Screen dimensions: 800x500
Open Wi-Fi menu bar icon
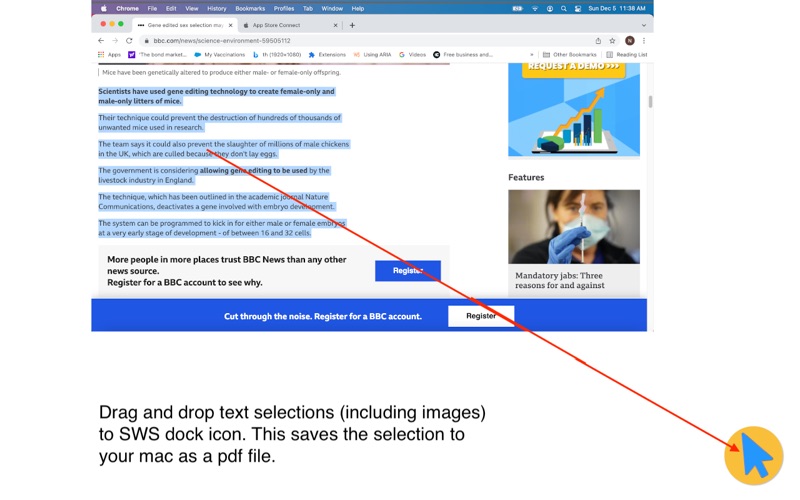[x=535, y=8]
